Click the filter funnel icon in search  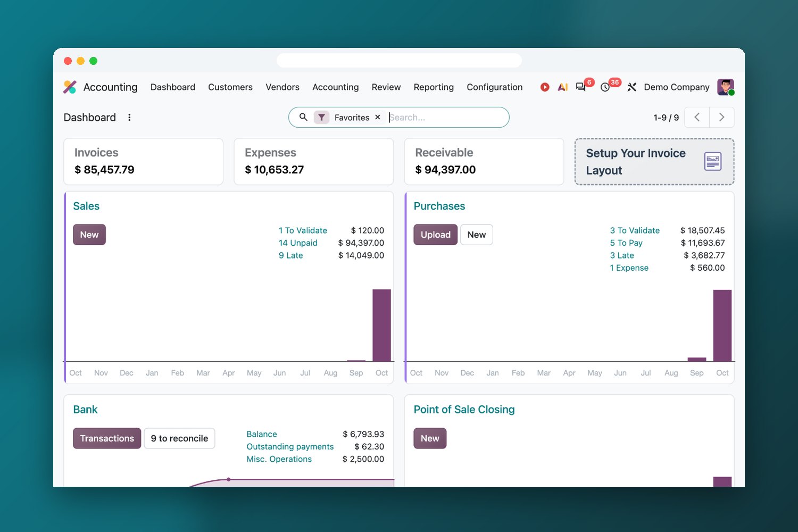coord(321,117)
